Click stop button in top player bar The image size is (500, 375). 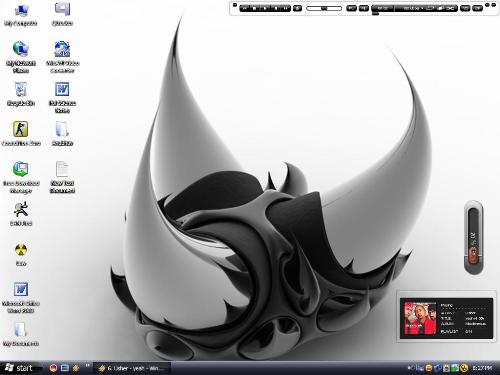pyautogui.click(x=255, y=8)
